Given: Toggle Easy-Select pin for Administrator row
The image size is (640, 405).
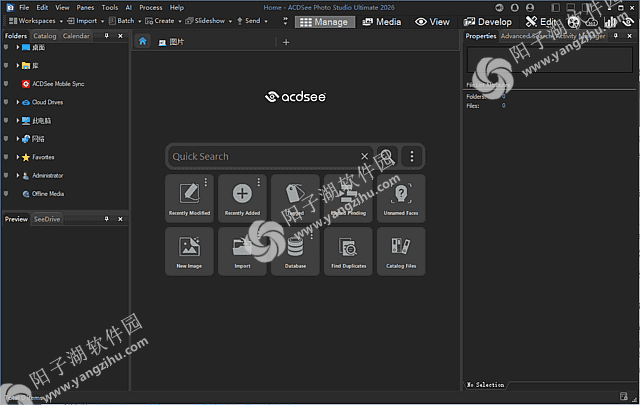Looking at the screenshot, I should pyautogui.click(x=6, y=176).
